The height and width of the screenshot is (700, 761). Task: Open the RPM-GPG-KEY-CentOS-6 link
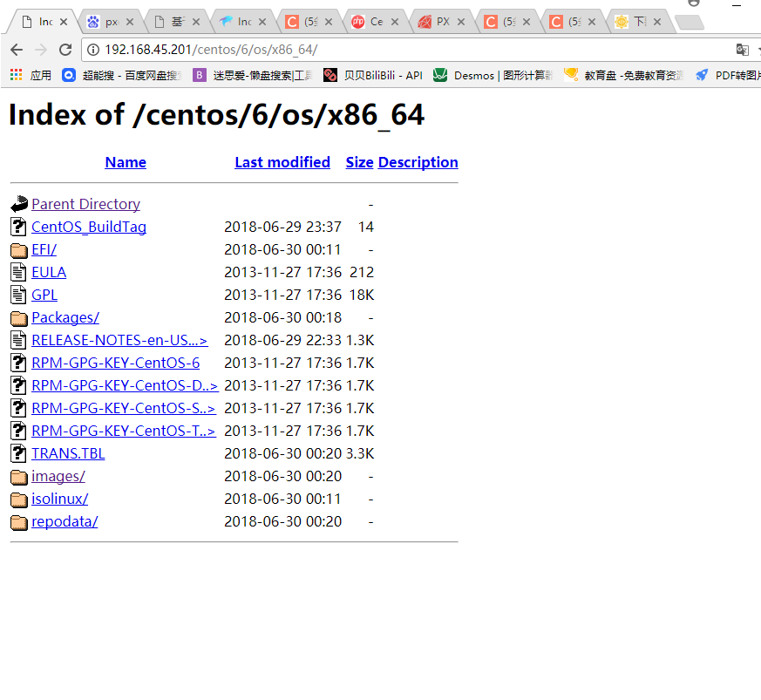coord(116,364)
